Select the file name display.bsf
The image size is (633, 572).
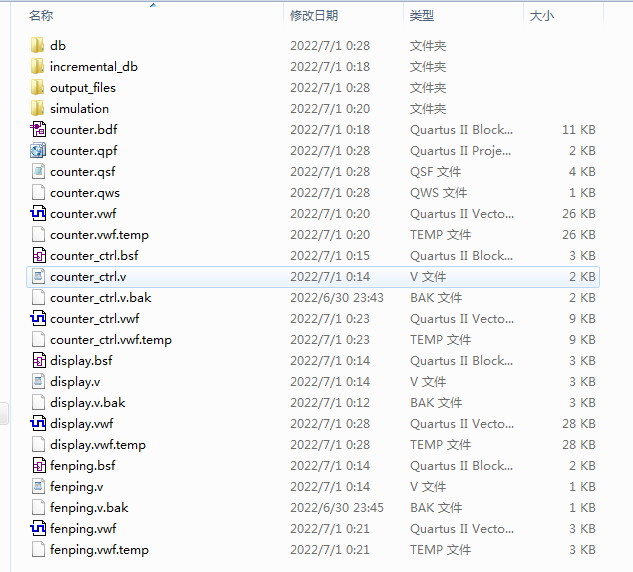(81, 361)
